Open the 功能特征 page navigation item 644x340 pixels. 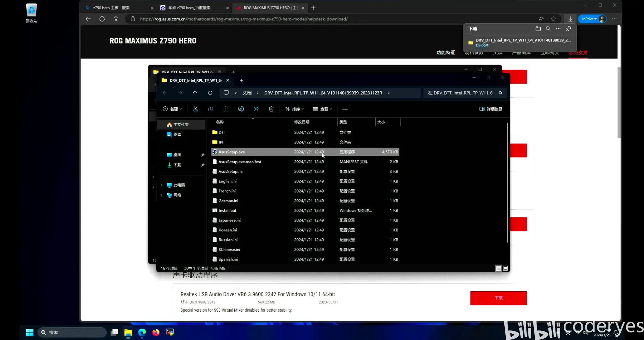click(x=446, y=53)
